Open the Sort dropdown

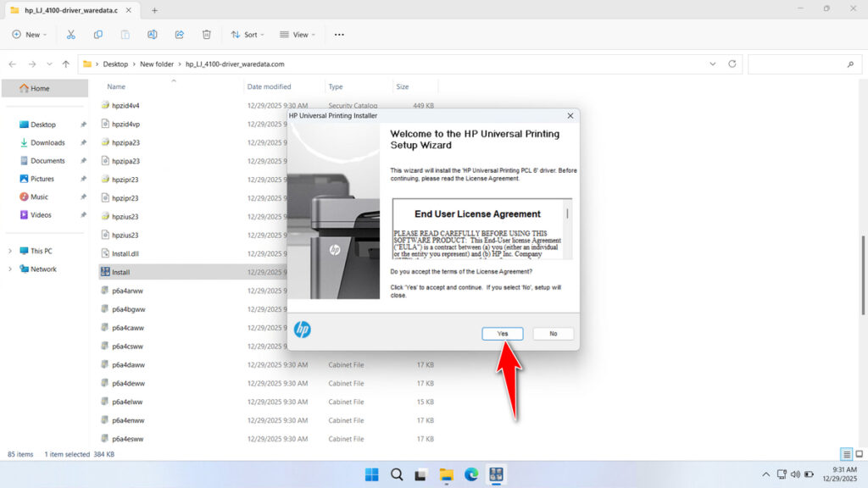(x=247, y=34)
